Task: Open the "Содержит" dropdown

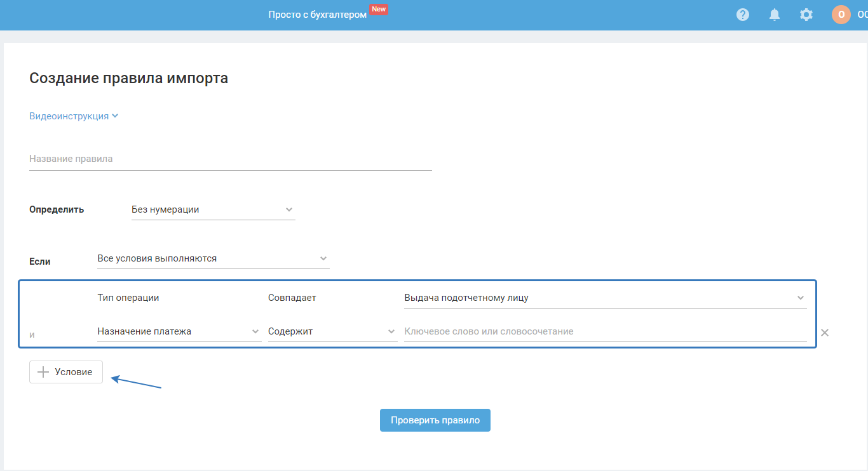Action: (333, 331)
